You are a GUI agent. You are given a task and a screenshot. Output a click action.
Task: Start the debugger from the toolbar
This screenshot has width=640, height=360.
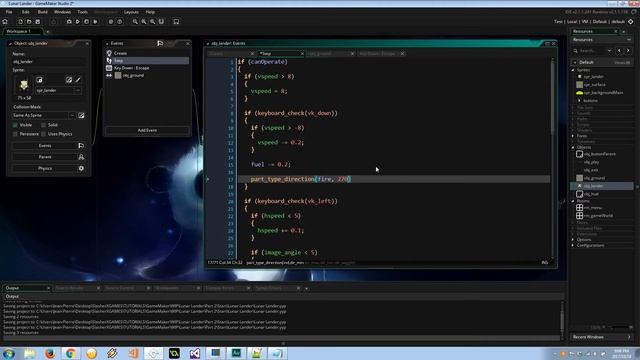[x=69, y=22]
